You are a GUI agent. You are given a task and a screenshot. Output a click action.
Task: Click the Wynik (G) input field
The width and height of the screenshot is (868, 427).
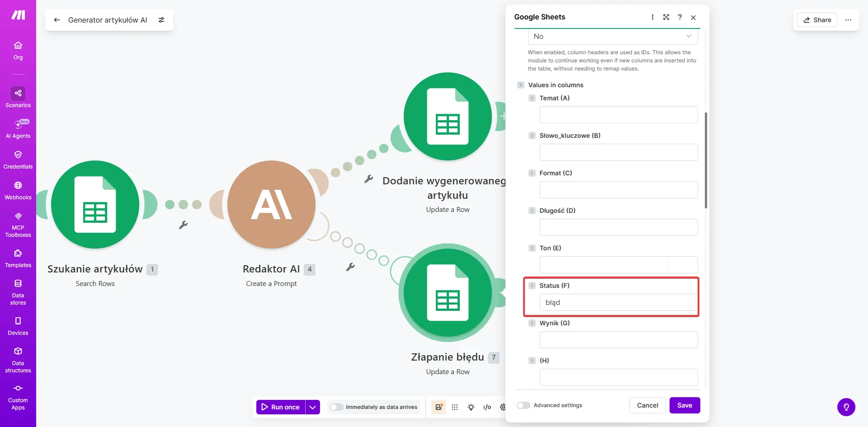(618, 340)
